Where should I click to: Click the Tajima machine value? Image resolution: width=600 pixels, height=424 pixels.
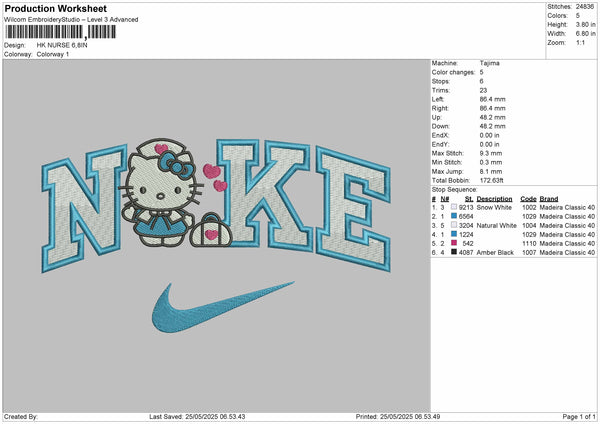coord(489,63)
